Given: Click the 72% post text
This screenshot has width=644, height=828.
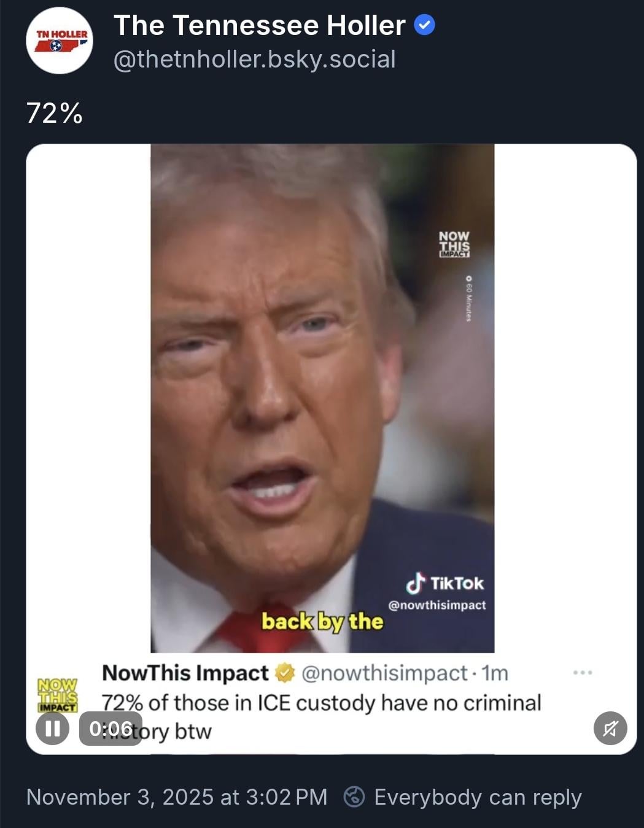Looking at the screenshot, I should tap(55, 113).
